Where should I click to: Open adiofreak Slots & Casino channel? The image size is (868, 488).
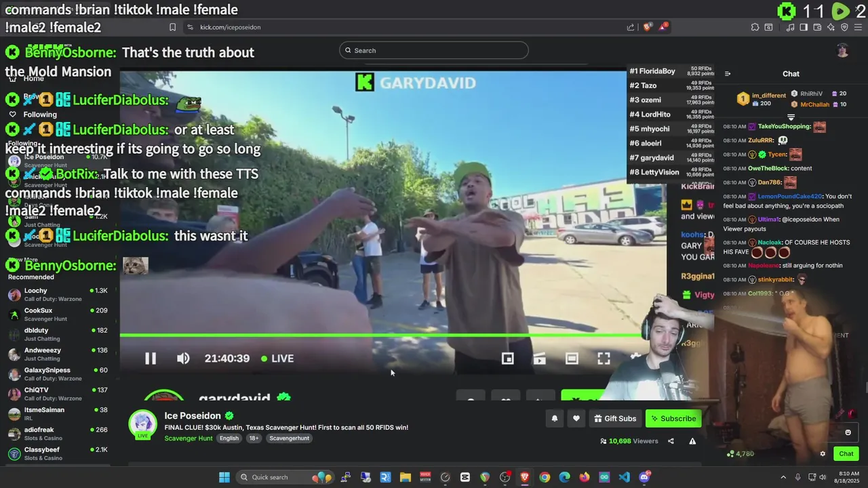58,434
